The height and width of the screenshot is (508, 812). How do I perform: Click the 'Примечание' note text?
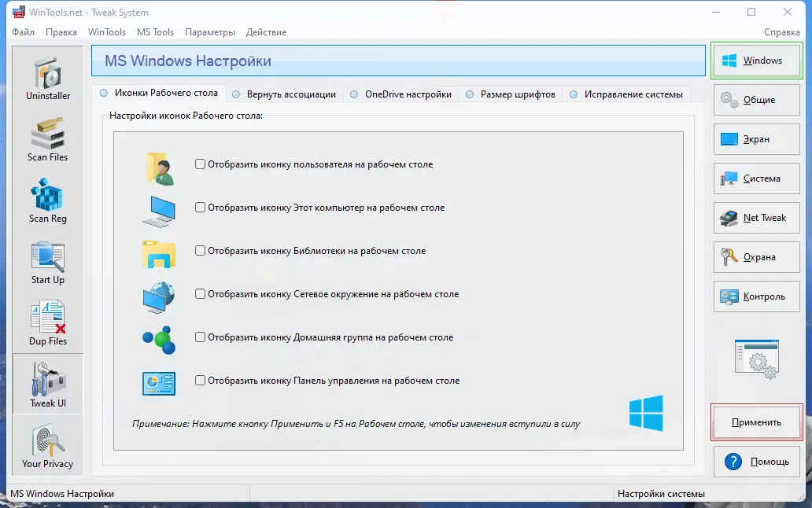[356, 424]
